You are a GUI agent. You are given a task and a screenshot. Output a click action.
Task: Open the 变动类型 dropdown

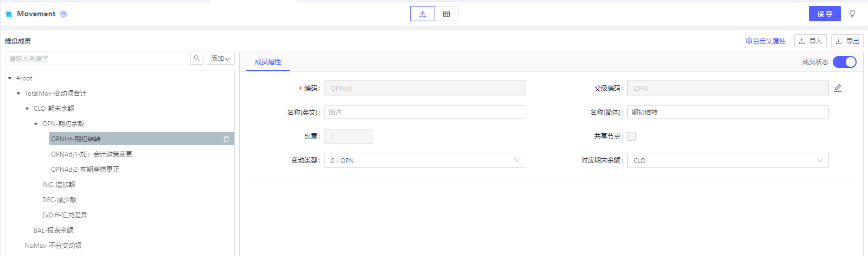click(425, 160)
